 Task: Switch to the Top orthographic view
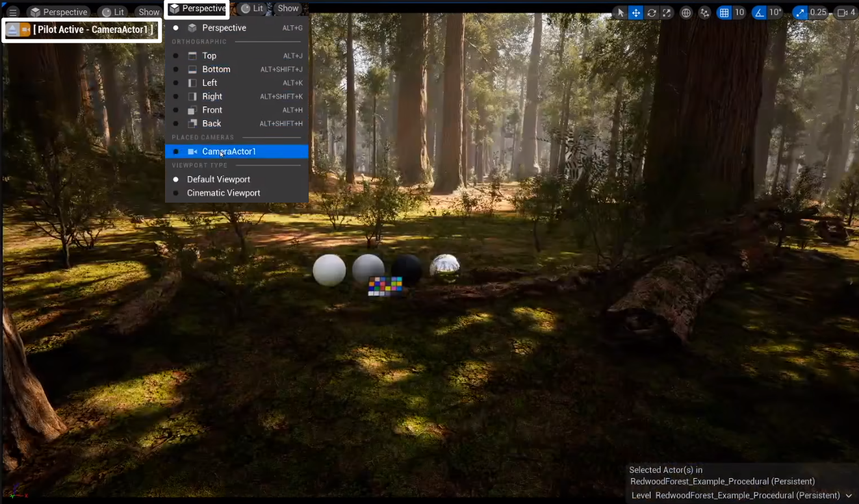[x=237, y=56]
